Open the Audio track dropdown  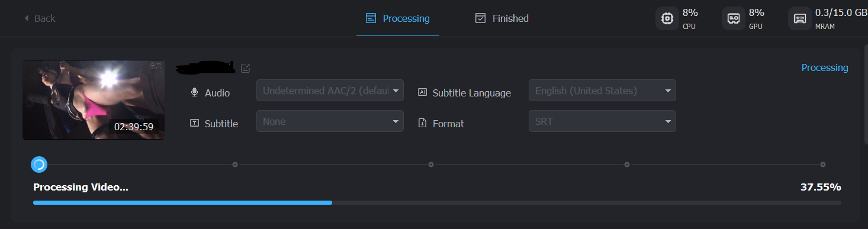(x=330, y=91)
